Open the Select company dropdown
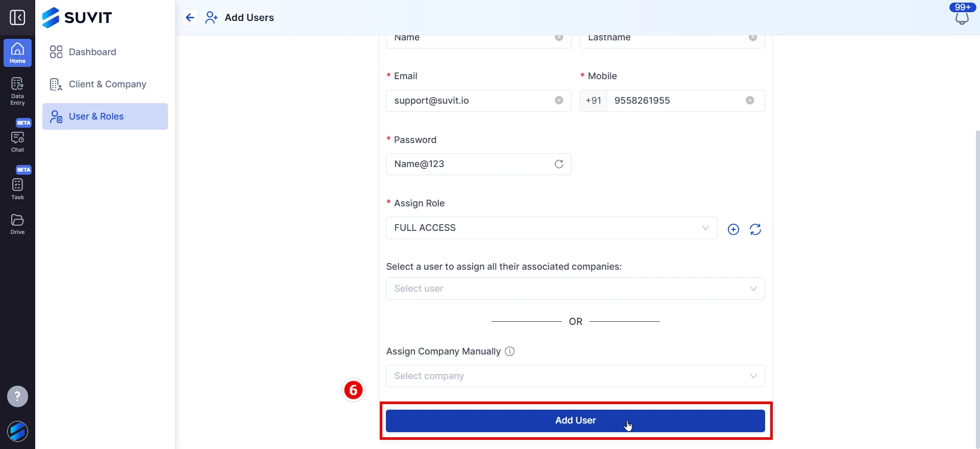 click(x=575, y=376)
